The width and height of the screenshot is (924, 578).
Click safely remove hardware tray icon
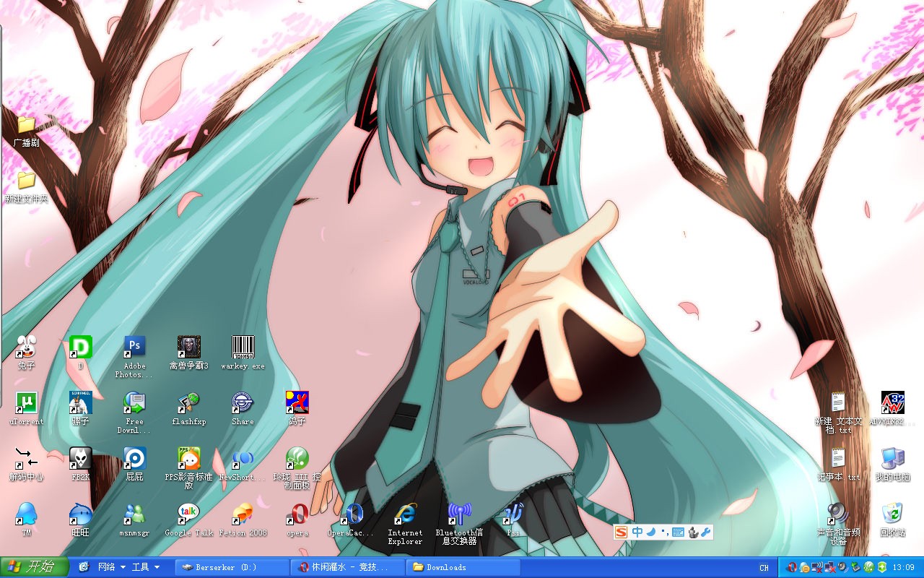coord(855,568)
